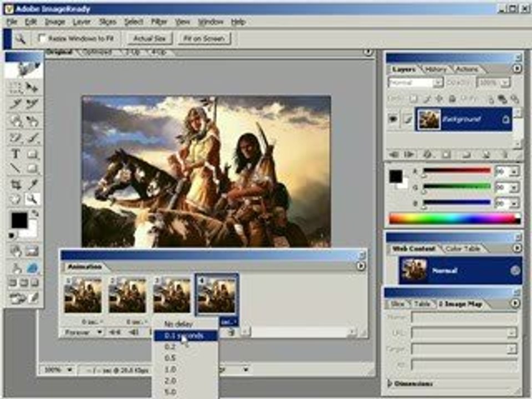Choose 0.1 seconds from delay menu
Viewport: 532px width, 399px height.
[186, 336]
